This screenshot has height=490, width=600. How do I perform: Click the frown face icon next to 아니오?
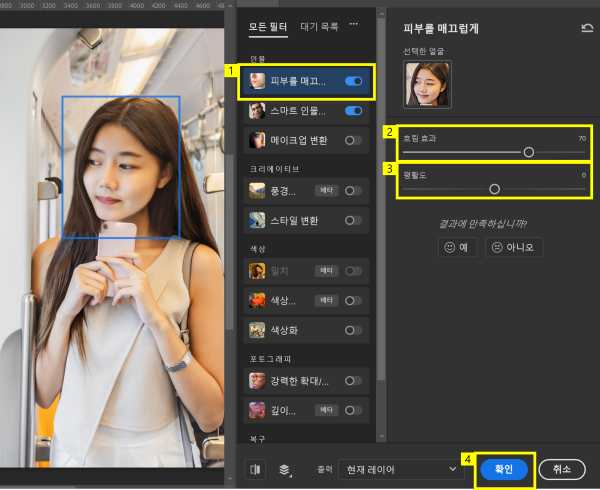(x=497, y=247)
